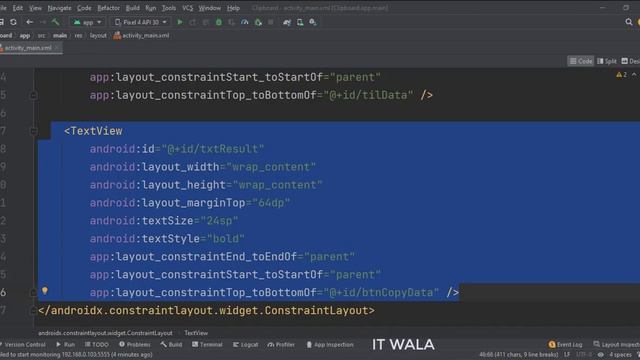Click the Profile app gauge icon
This screenshot has width=640, height=360.
tap(244, 22)
